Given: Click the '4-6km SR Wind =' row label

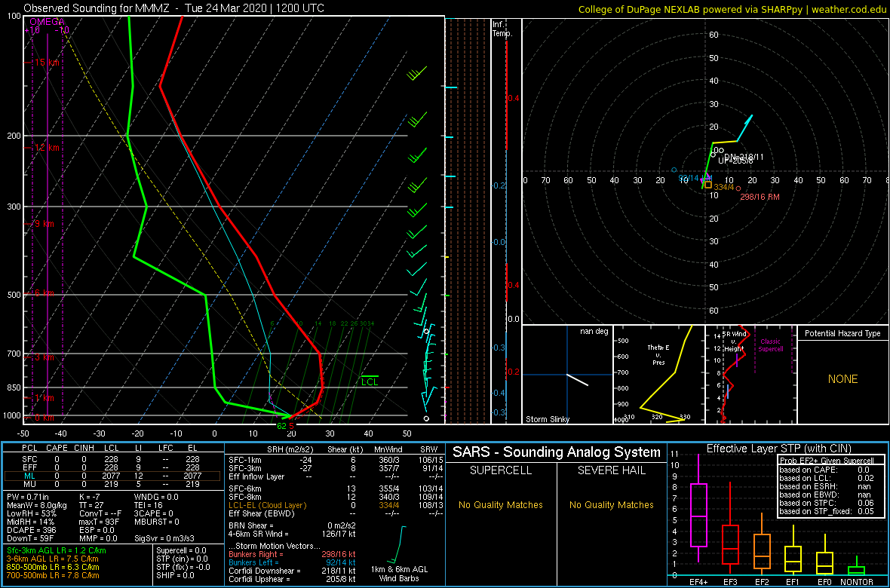Looking at the screenshot, I should (258, 534).
